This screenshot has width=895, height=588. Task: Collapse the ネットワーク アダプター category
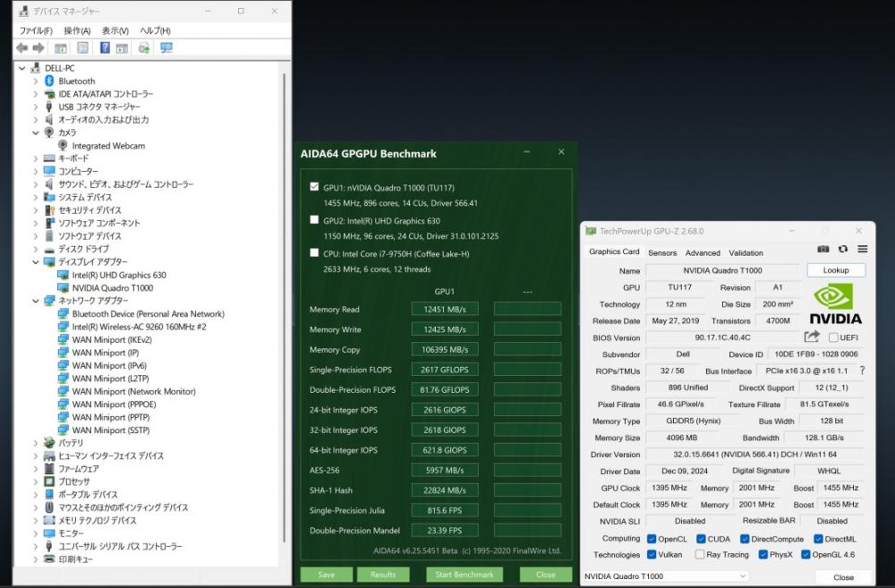click(36, 301)
